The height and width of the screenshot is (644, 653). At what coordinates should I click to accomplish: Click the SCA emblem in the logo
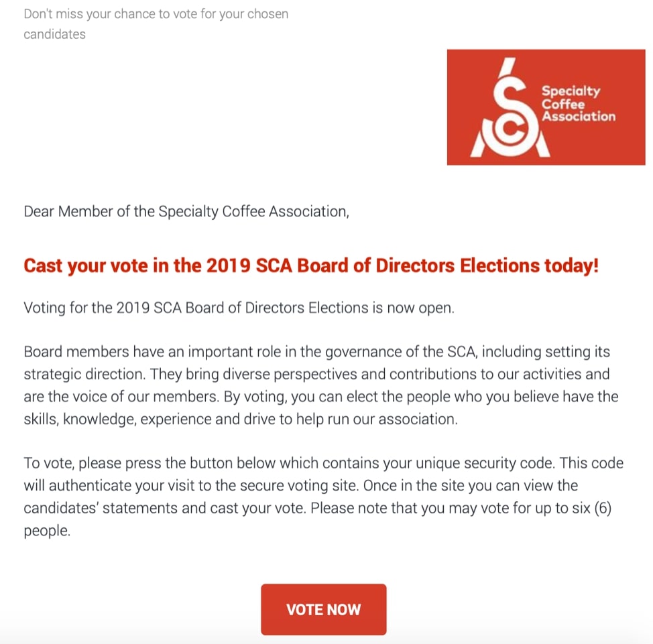click(510, 111)
